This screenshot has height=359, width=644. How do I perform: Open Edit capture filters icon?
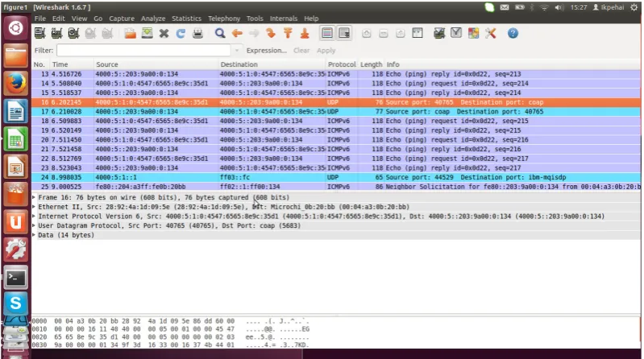click(x=439, y=33)
